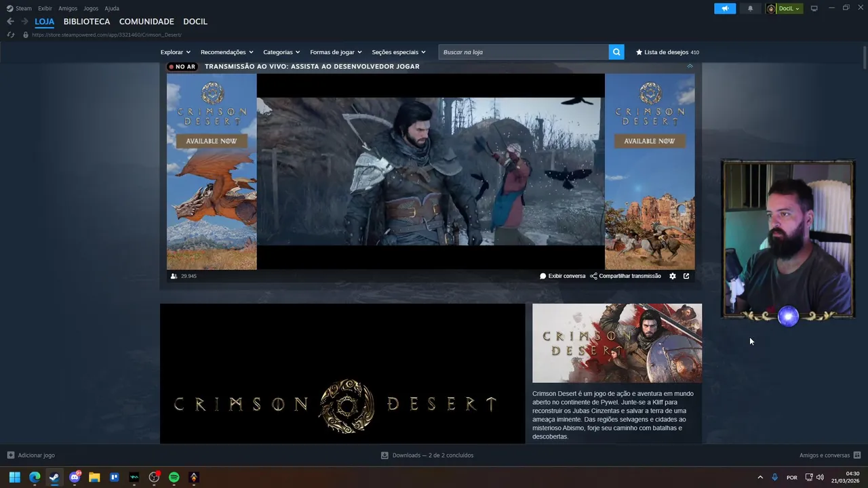Image resolution: width=868 pixels, height=488 pixels.
Task: Click the viewer count 29.945
Action: 184,277
